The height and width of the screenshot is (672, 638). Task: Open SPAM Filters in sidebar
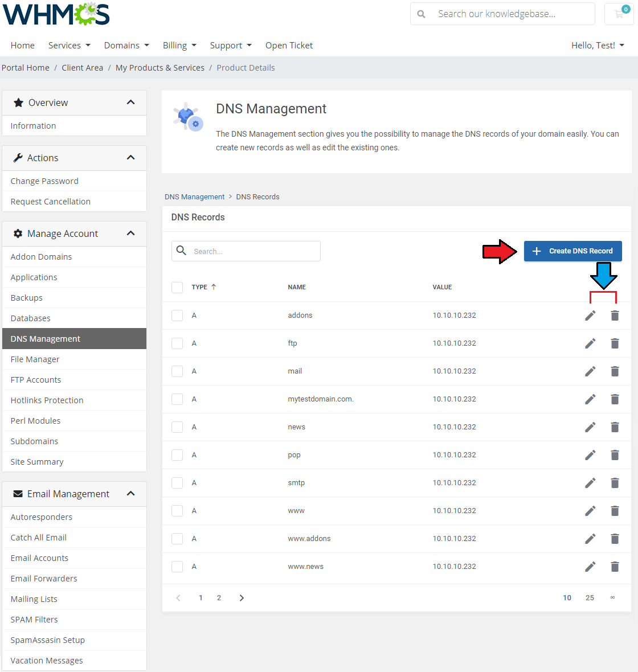(74, 620)
